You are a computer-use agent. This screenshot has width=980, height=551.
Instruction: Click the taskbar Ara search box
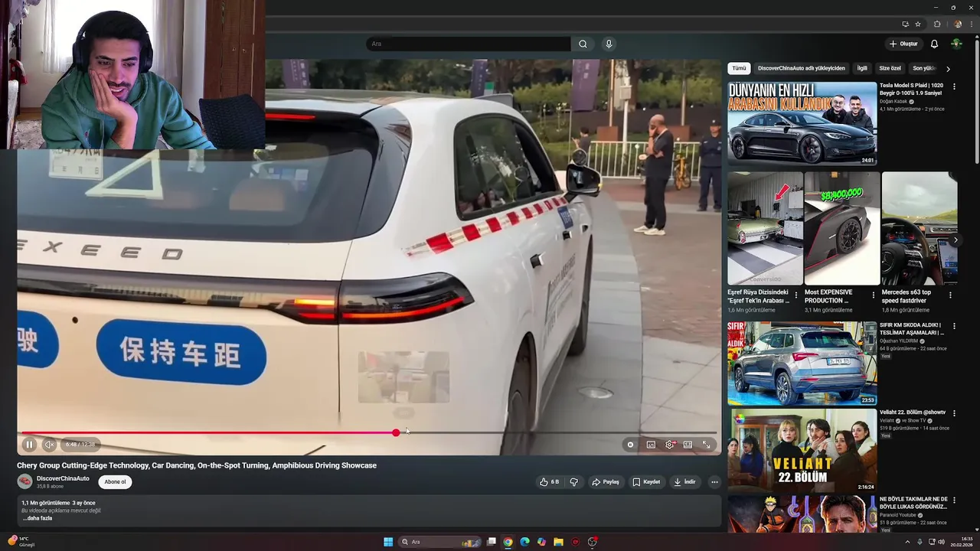439,542
